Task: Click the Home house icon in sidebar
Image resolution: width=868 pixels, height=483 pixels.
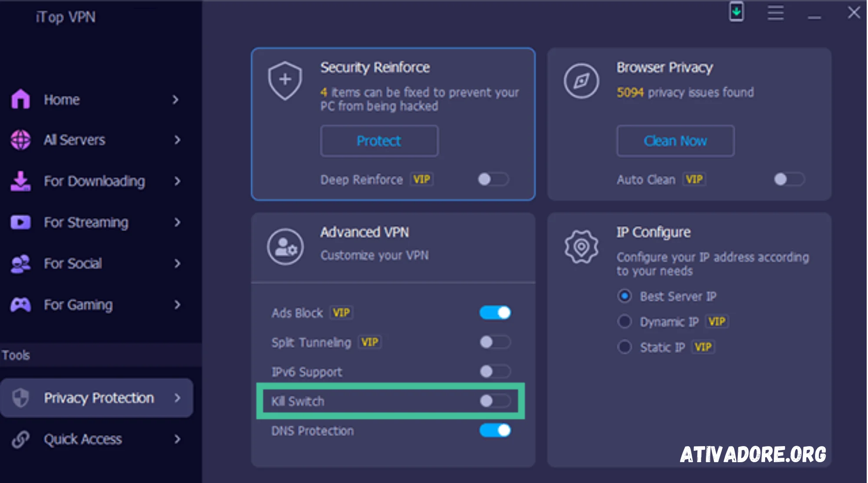Action: (x=20, y=99)
